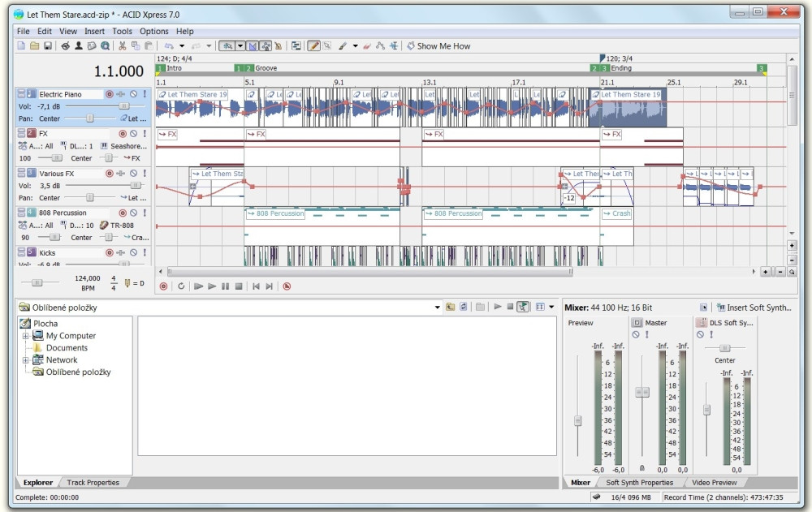Click the Loop Playback icon
The image size is (812, 512).
click(x=181, y=286)
